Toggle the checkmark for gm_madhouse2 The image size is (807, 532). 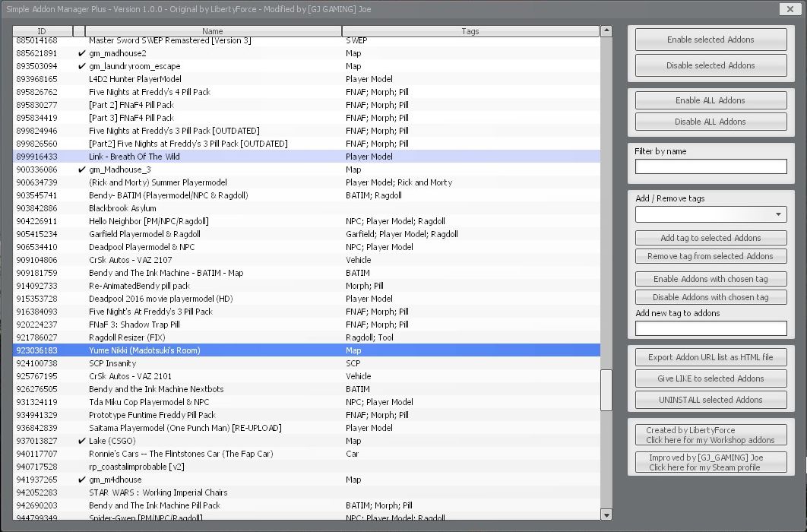[x=81, y=53]
